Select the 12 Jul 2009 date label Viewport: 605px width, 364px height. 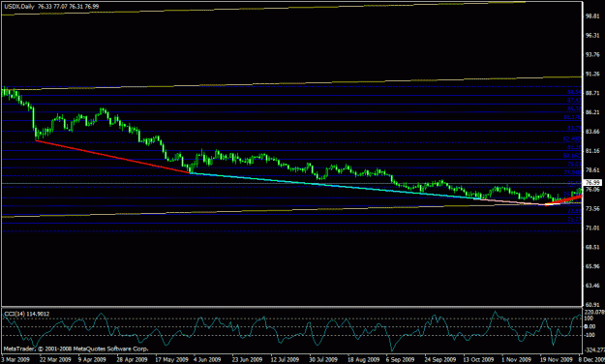(x=285, y=359)
